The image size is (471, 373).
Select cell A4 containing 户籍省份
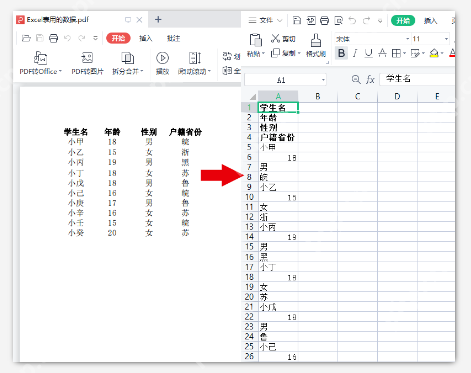[278, 137]
